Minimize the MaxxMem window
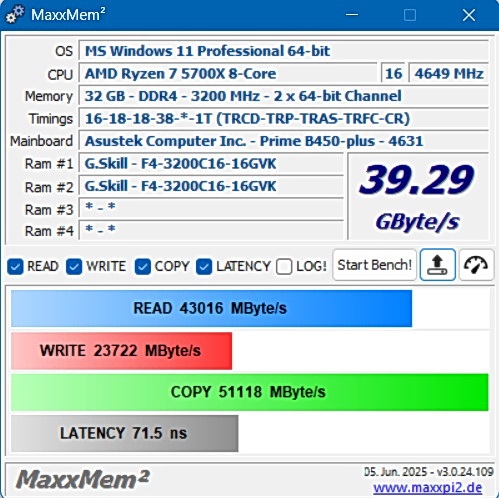 click(x=352, y=15)
